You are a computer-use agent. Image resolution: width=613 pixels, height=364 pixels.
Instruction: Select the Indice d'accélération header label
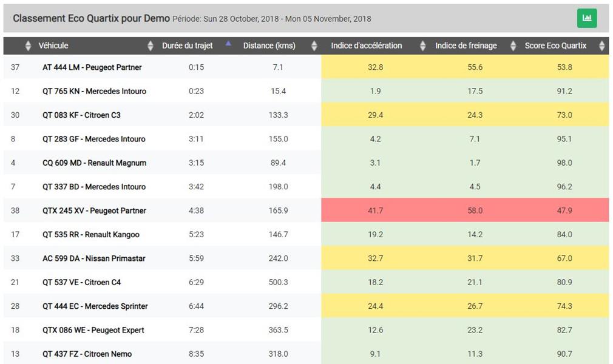coord(367,45)
